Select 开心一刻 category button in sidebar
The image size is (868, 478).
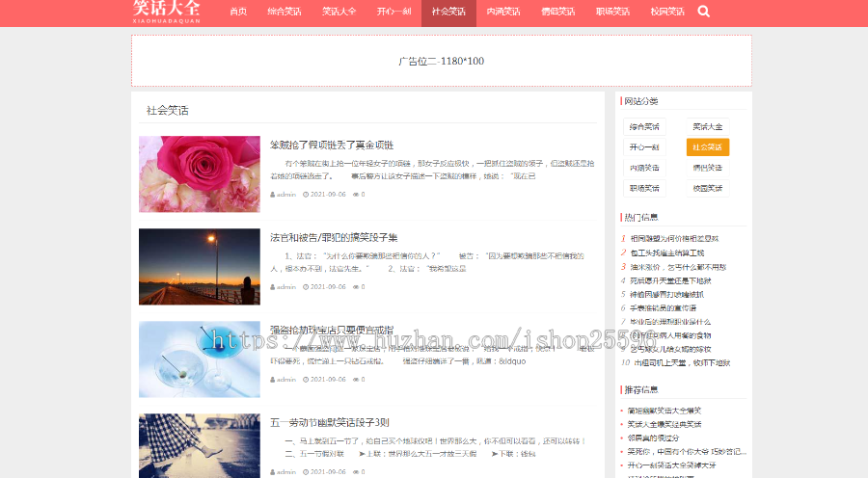point(644,147)
